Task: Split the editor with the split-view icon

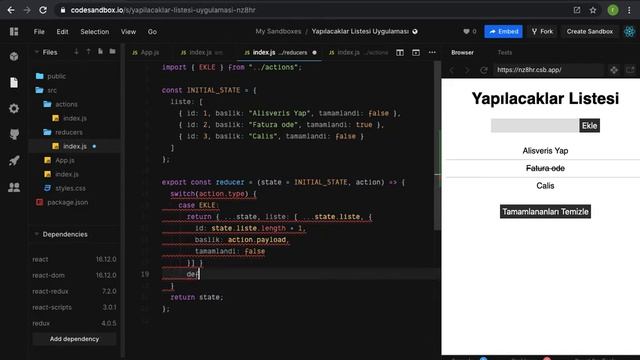Action: pyautogui.click(x=400, y=53)
